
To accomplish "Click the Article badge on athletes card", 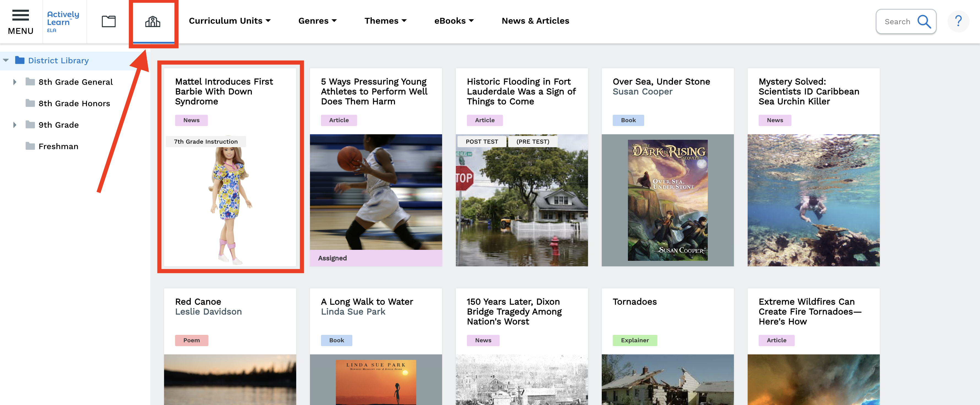I will point(339,120).
